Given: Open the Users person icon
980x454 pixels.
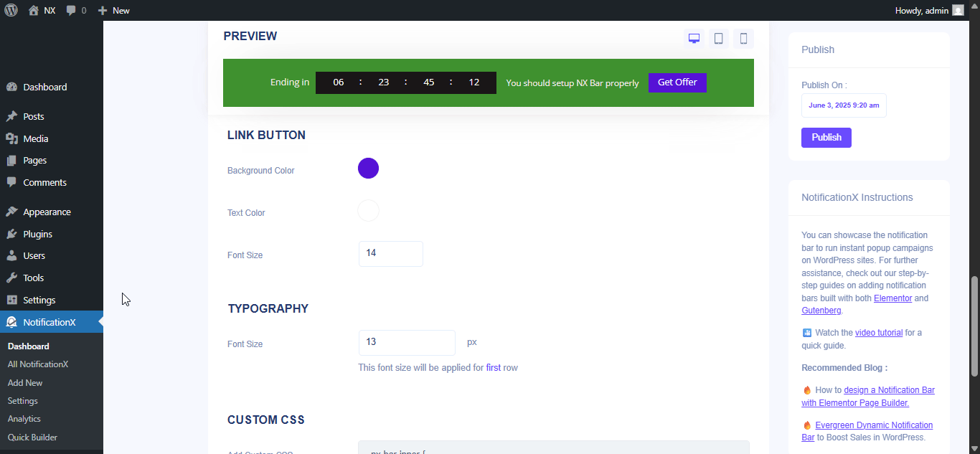Looking at the screenshot, I should pyautogui.click(x=11, y=255).
